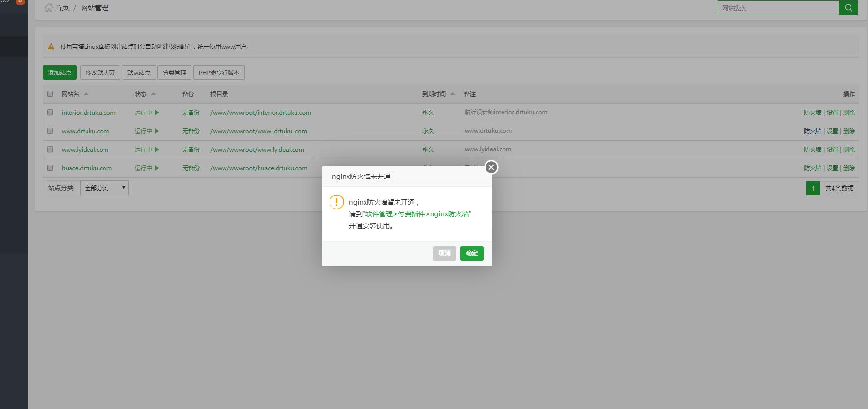Click the 分类管理 button
The height and width of the screenshot is (409, 868).
[x=174, y=72]
